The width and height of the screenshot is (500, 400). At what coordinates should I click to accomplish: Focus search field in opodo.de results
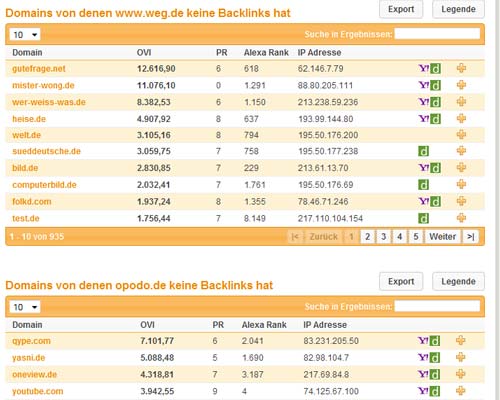pyautogui.click(x=437, y=306)
